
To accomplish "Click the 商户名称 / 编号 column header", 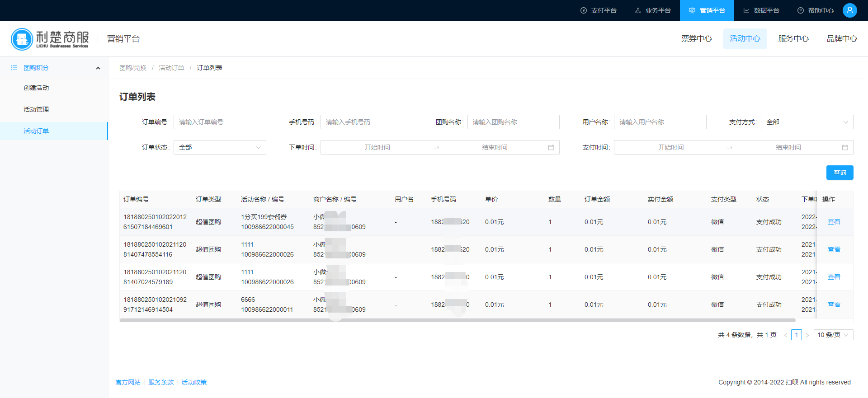I will 335,199.
